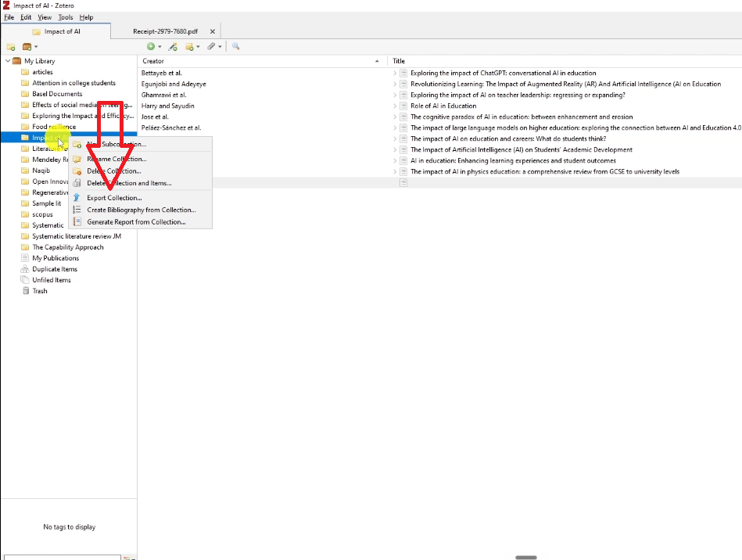
Task: Choose Create Bibliography from Collection
Action: [141, 210]
